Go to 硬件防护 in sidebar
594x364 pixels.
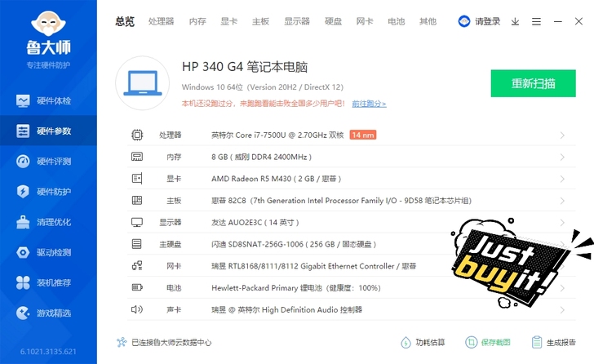click(48, 192)
